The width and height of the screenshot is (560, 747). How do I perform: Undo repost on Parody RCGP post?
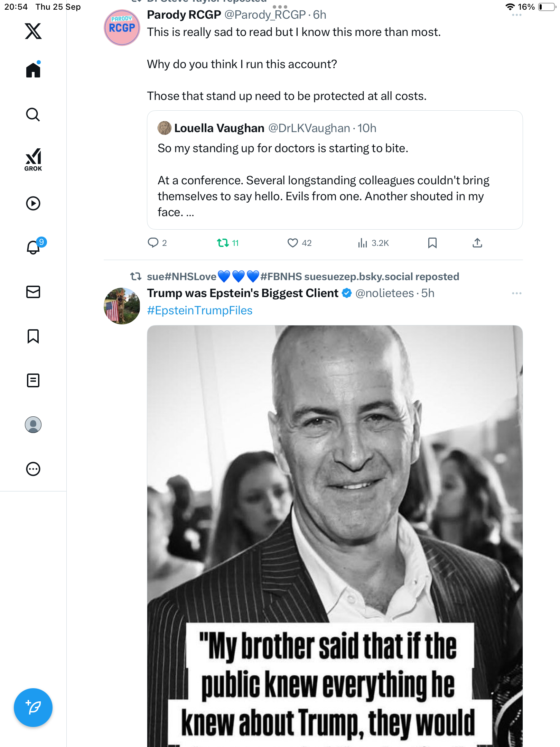pos(223,243)
